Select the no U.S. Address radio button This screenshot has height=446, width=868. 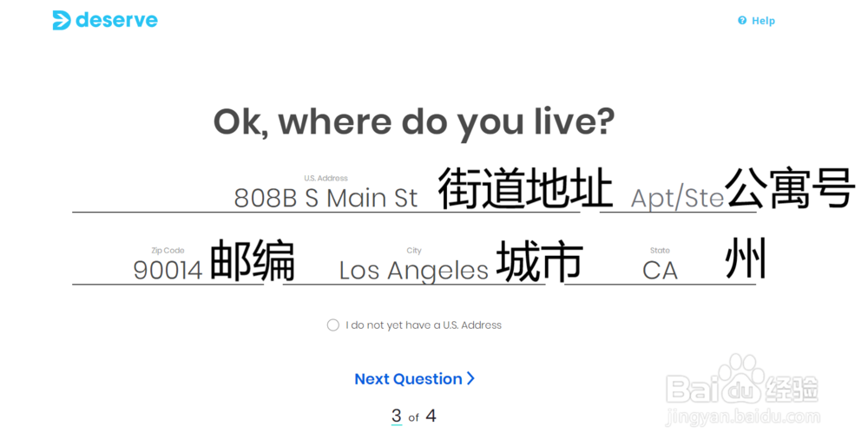click(333, 325)
